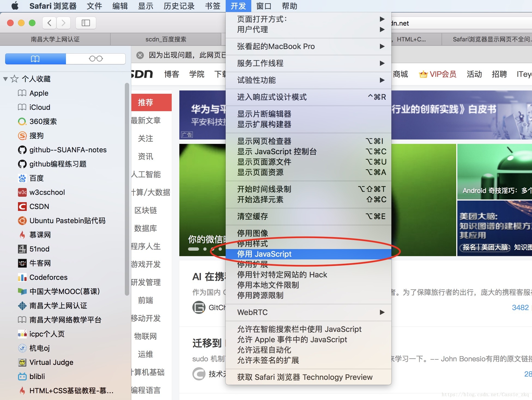
Task: Open the github--SUANFA-notes bookmark
Action: (68, 150)
